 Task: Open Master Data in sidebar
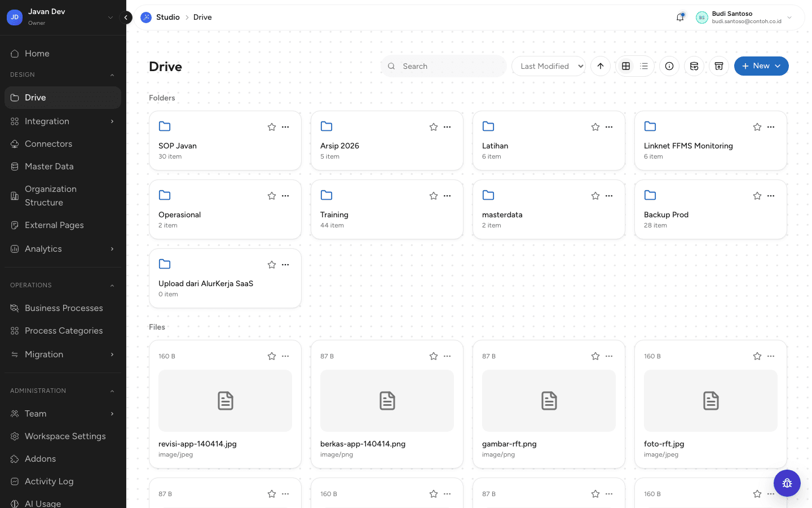(63, 167)
